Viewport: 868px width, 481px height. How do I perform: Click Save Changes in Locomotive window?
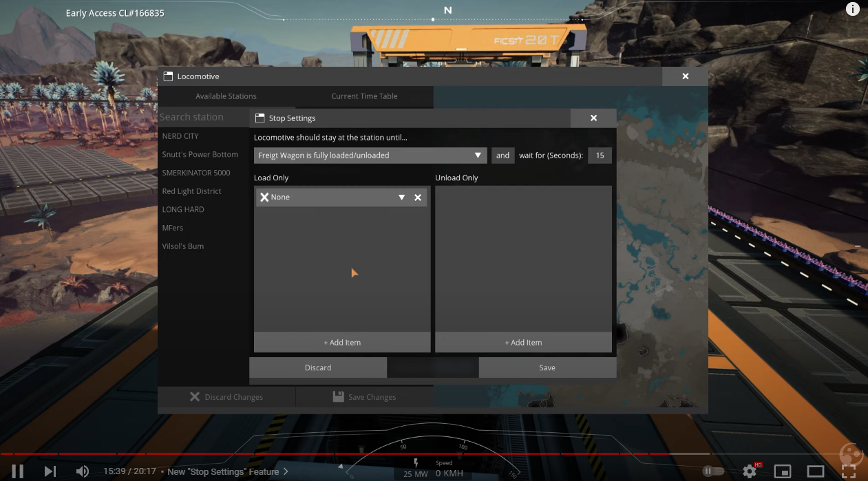click(365, 397)
